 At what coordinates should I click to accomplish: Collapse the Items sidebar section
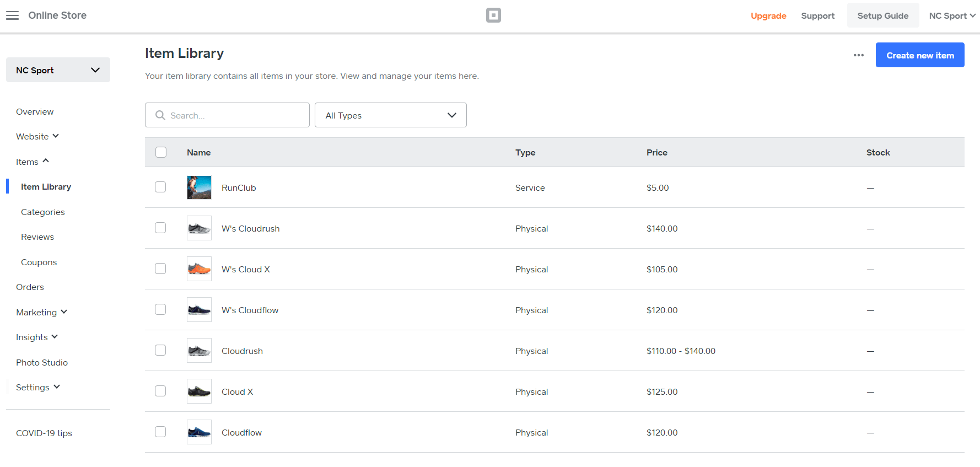point(33,162)
